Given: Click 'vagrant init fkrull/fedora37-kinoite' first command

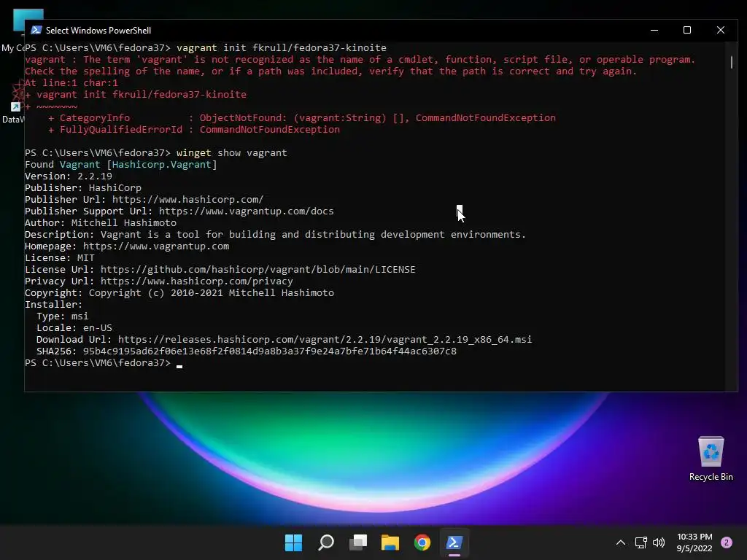Looking at the screenshot, I should coord(281,47).
